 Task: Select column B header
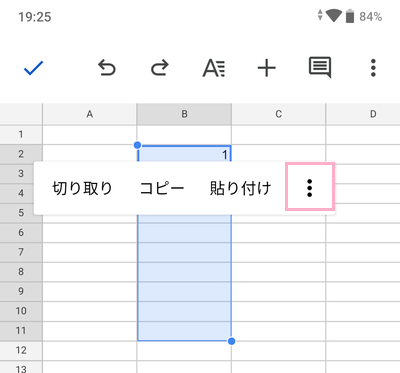click(184, 114)
